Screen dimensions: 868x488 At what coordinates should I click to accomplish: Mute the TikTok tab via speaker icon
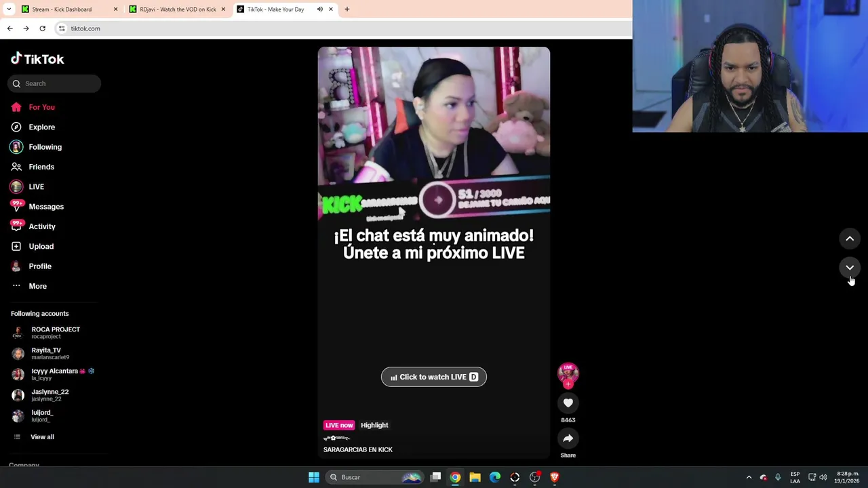click(319, 9)
